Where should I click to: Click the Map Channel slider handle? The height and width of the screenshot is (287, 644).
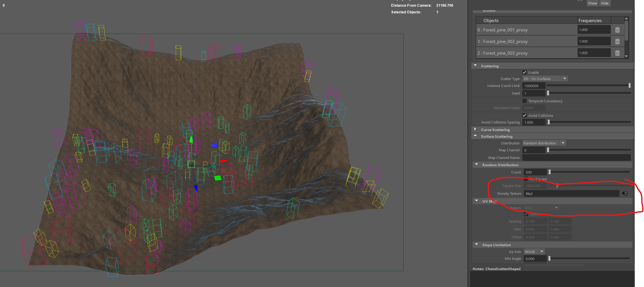pyautogui.click(x=548, y=150)
